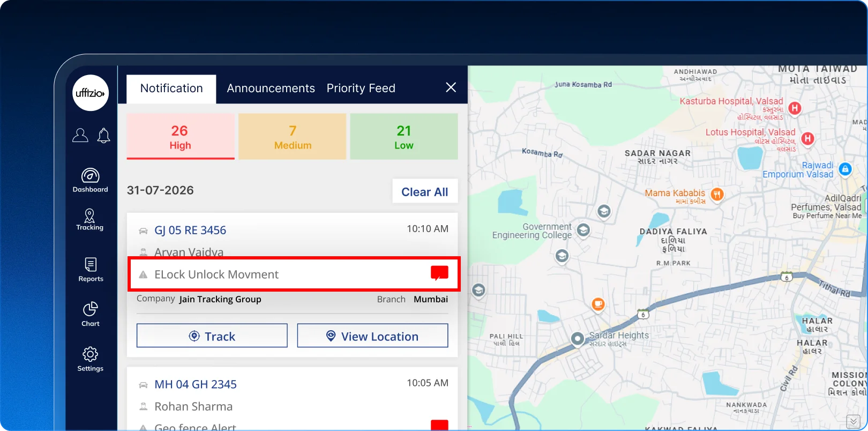
Task: Click the Uffizio logo
Action: pyautogui.click(x=91, y=93)
